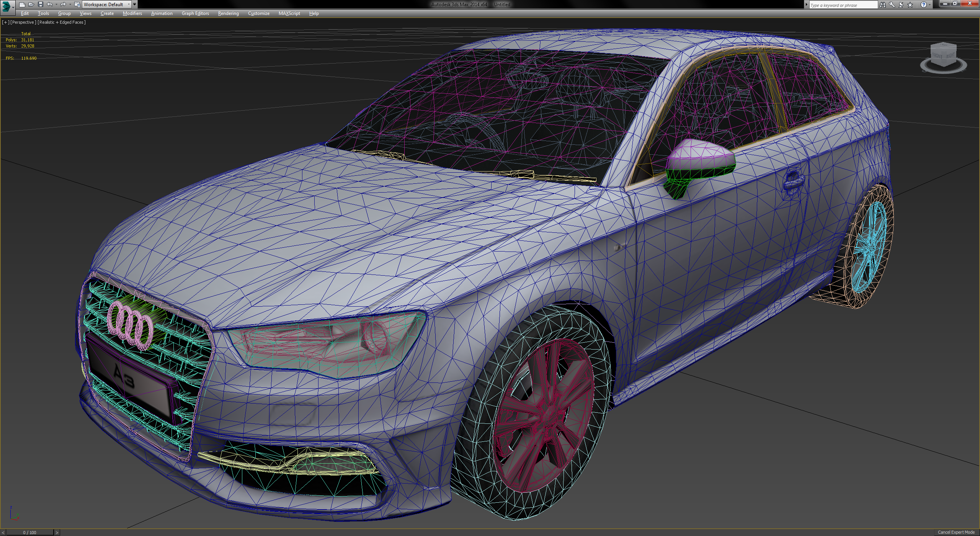Open a file using the Open icon

tap(31, 5)
